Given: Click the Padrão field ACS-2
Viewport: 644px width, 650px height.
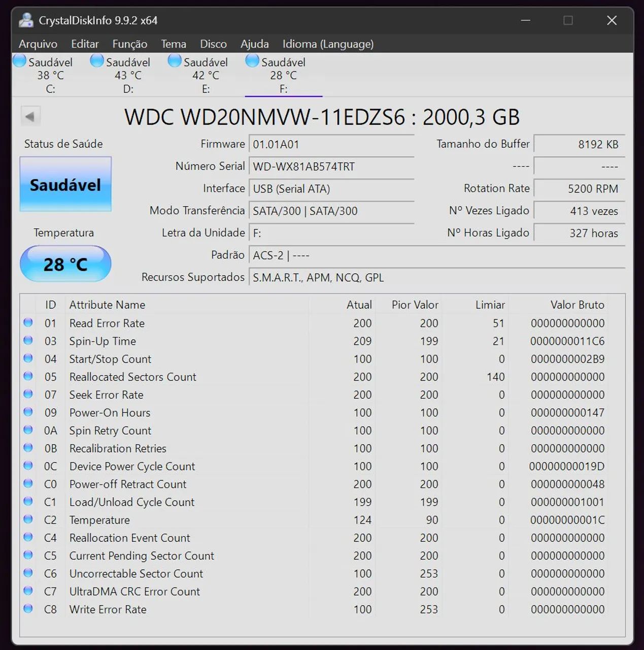Looking at the screenshot, I should 437,255.
